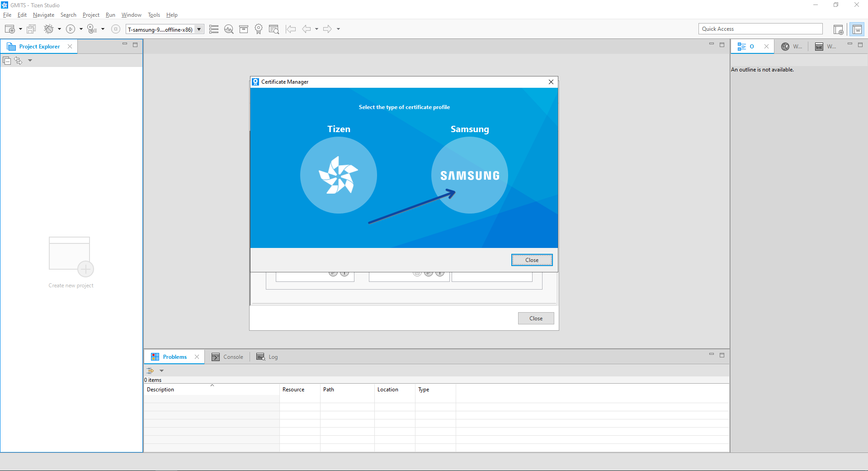Viewport: 868px width, 471px height.
Task: Maximize the Outline panel
Action: coord(860,45)
